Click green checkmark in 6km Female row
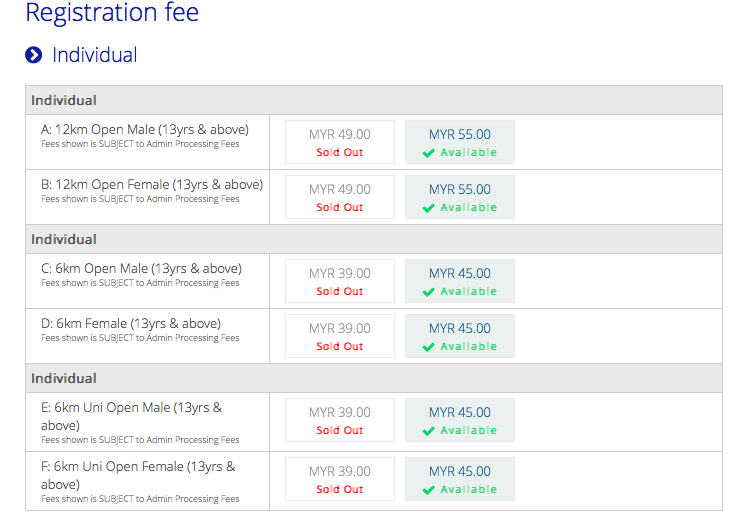The width and height of the screenshot is (746, 520). point(429,347)
